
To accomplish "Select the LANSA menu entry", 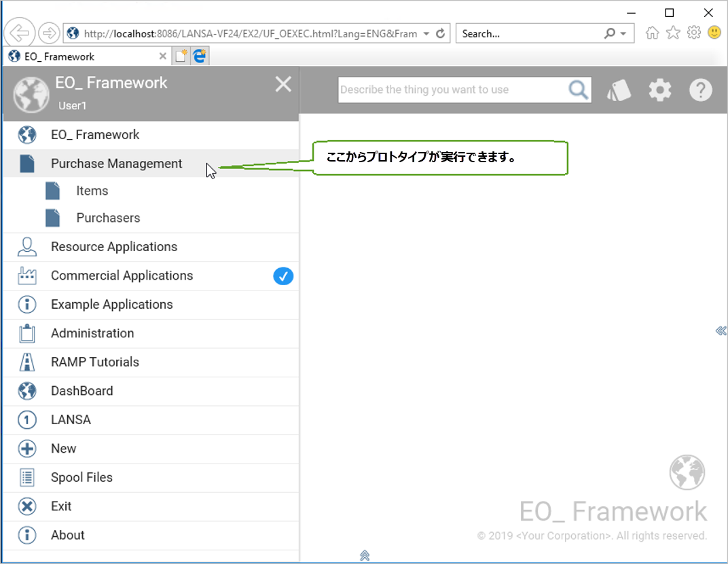I will [151, 419].
